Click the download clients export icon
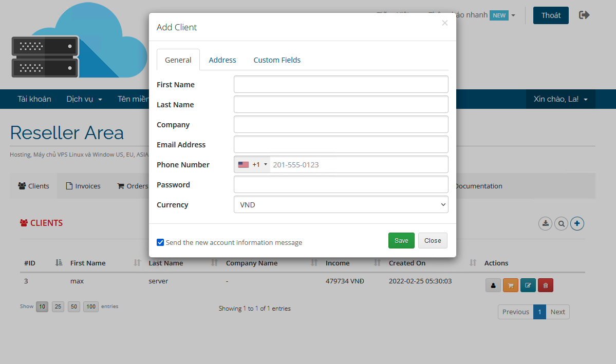616x364 pixels. coord(545,223)
